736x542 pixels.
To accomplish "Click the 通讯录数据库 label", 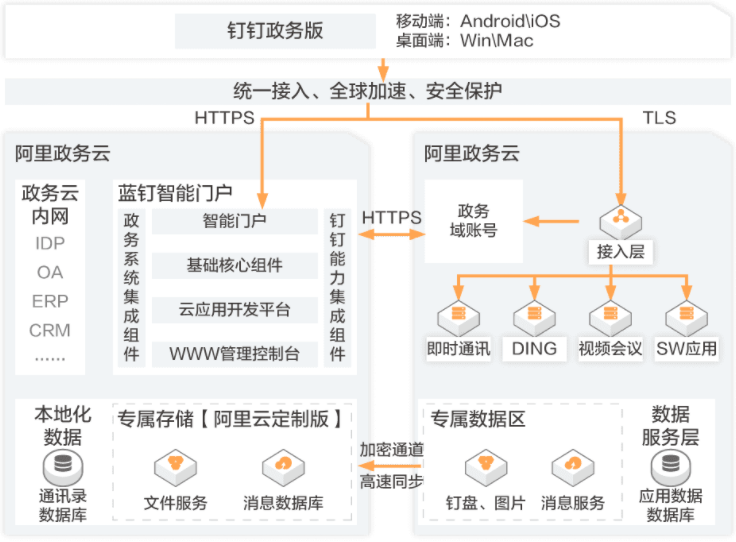I will pos(63,506).
